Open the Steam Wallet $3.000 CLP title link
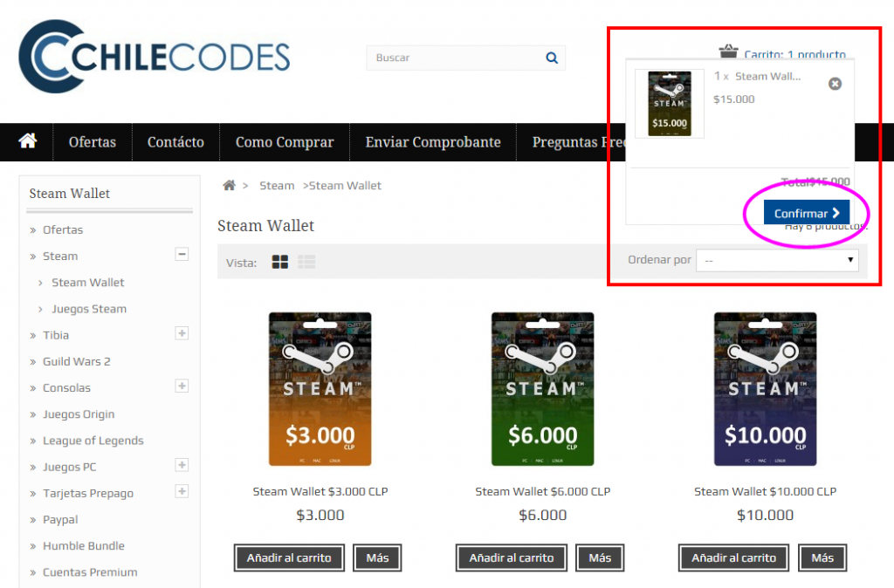This screenshot has width=894, height=588. point(320,491)
